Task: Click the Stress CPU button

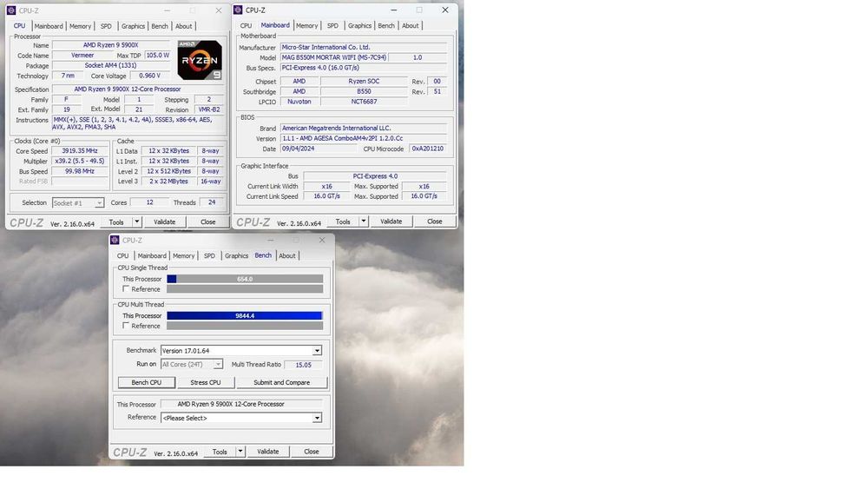Action: pyautogui.click(x=206, y=383)
